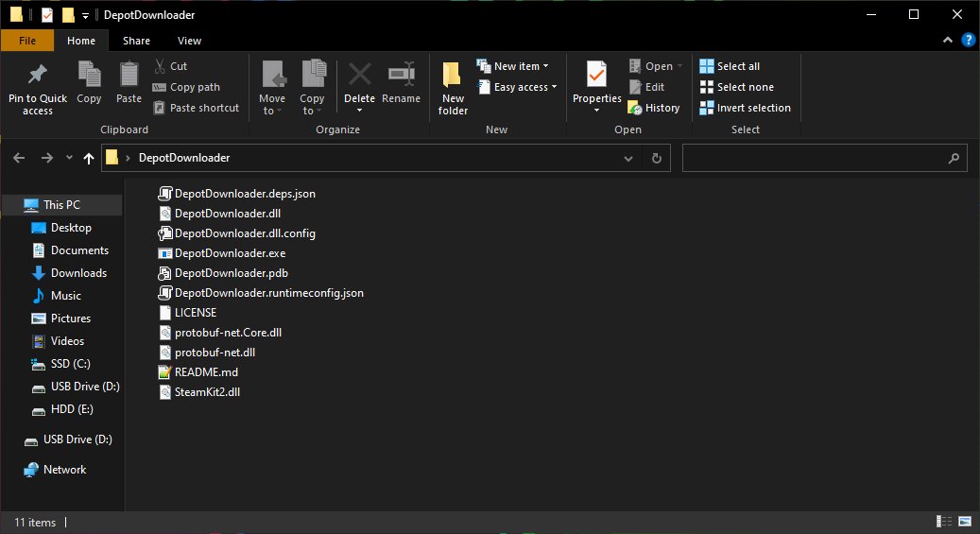Open Desktop in navigation pane

click(71, 228)
